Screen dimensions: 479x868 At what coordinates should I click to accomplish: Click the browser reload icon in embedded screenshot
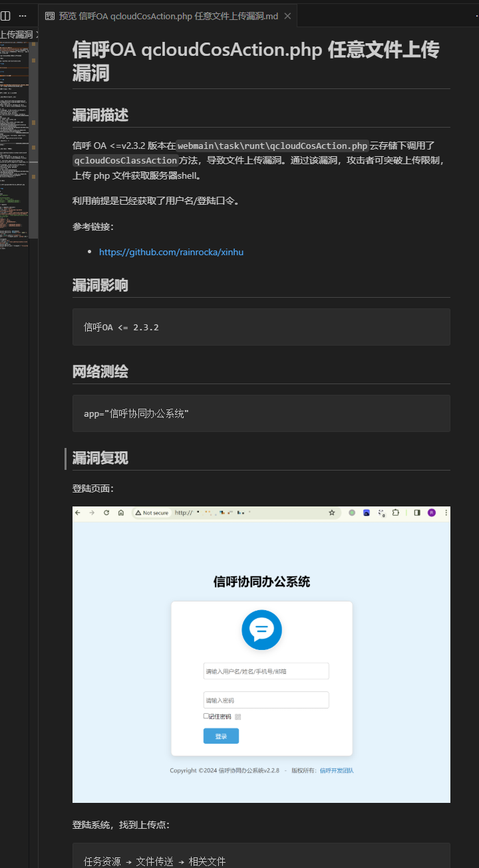(x=106, y=513)
